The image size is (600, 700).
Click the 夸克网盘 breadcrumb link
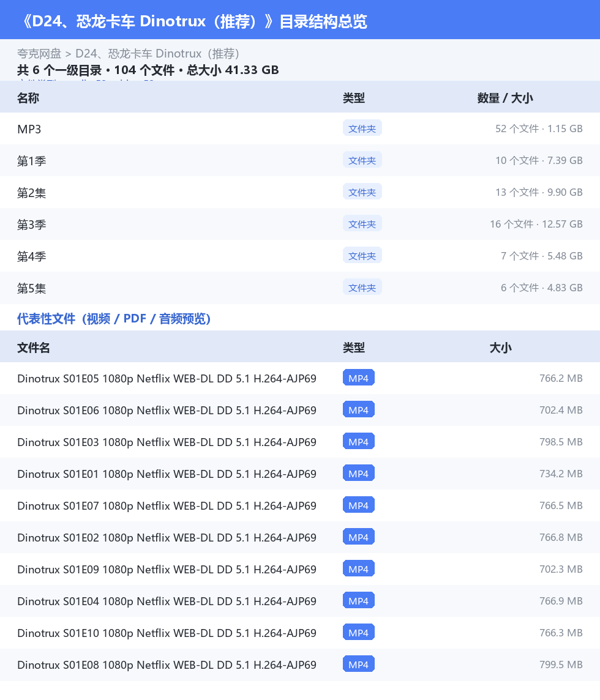[x=39, y=54]
